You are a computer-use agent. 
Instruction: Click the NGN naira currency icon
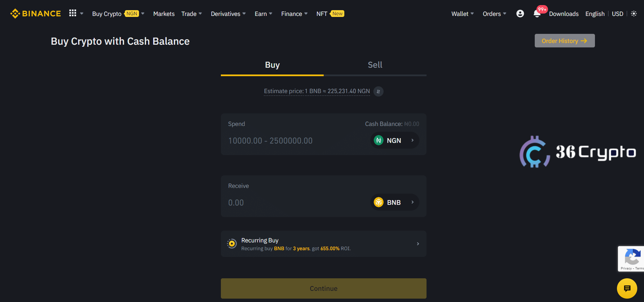pyautogui.click(x=378, y=140)
